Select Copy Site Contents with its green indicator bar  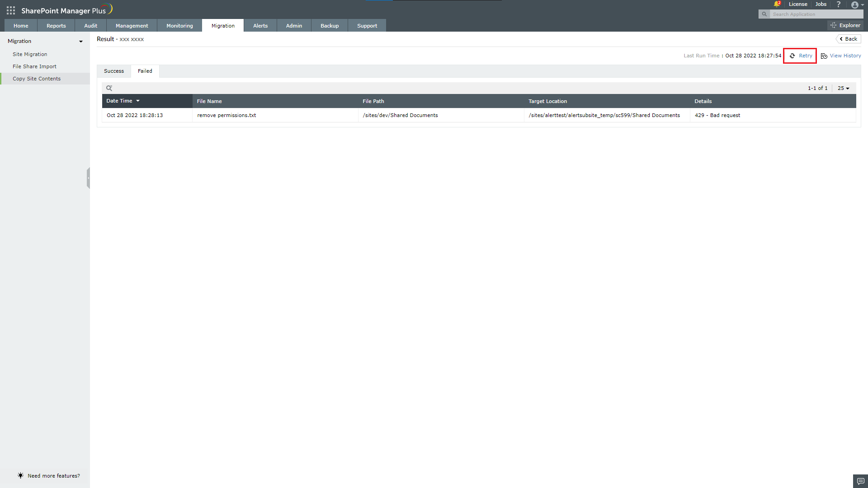[x=37, y=78]
